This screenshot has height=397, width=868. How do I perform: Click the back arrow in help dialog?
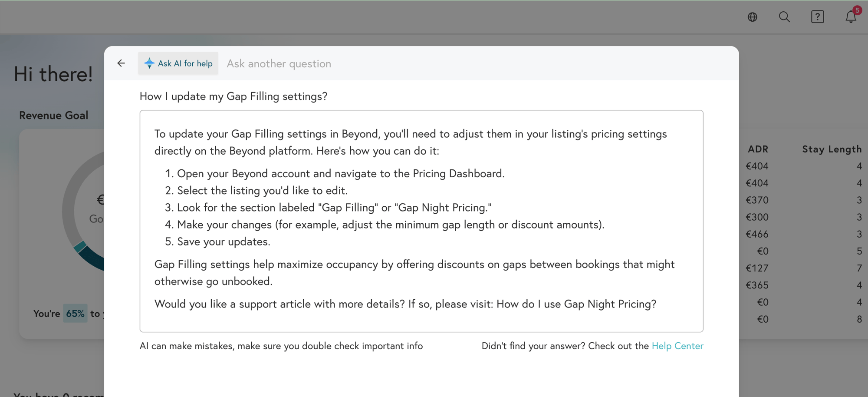121,63
